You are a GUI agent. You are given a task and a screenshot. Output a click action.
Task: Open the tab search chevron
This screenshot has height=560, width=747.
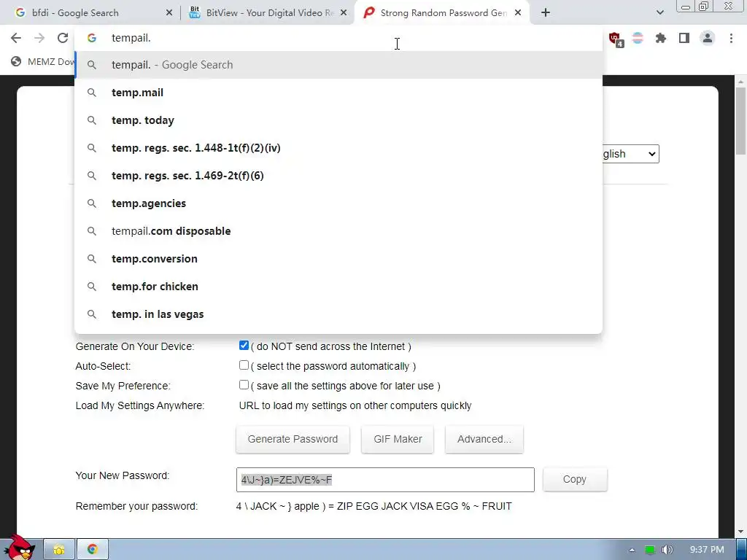[x=659, y=13]
